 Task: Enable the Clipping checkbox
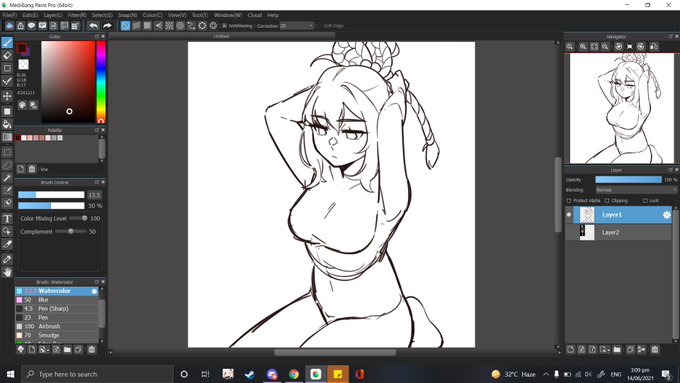(x=607, y=200)
